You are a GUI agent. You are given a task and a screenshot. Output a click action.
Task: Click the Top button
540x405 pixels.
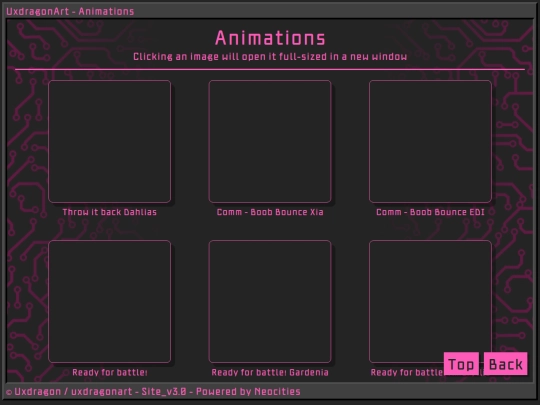(x=461, y=364)
